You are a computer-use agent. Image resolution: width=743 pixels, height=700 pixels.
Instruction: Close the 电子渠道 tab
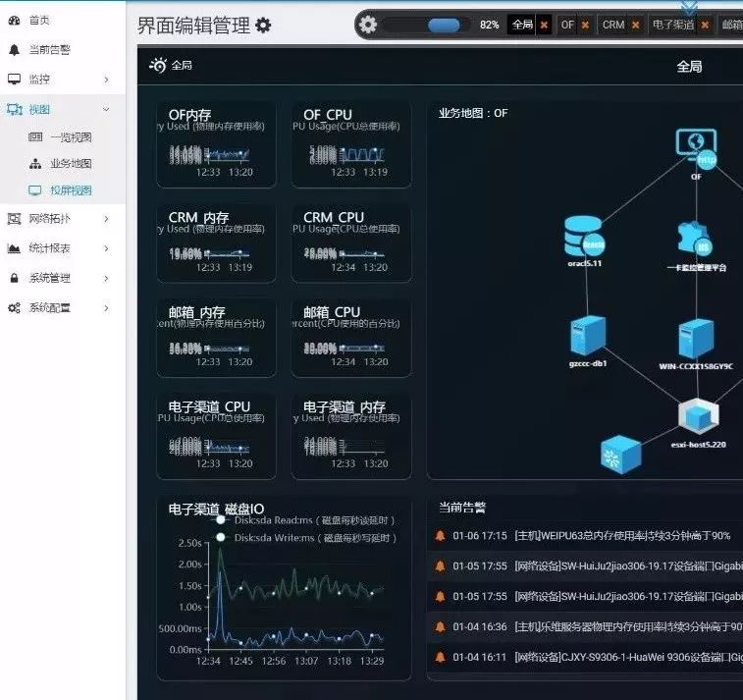point(705,26)
